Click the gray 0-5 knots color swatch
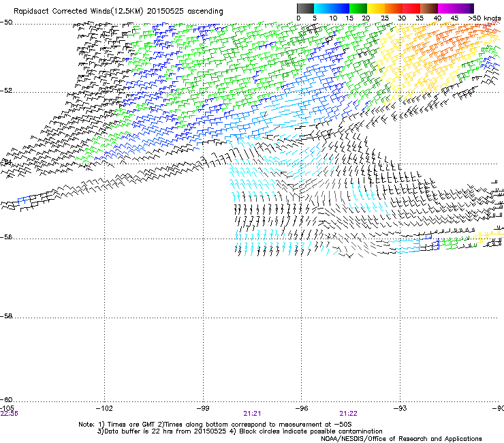 click(305, 8)
